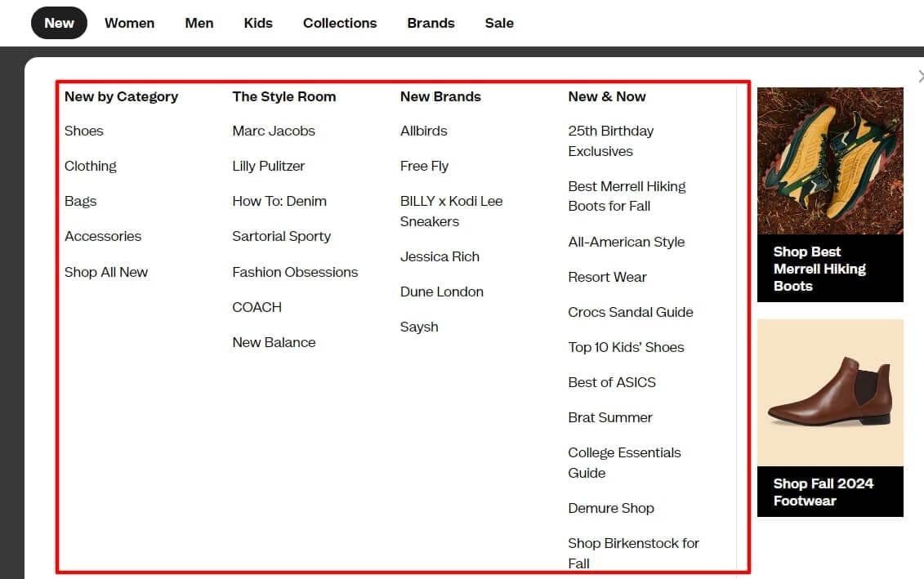This screenshot has width=924, height=579.
Task: Open the Women navigation menu
Action: pyautogui.click(x=129, y=23)
